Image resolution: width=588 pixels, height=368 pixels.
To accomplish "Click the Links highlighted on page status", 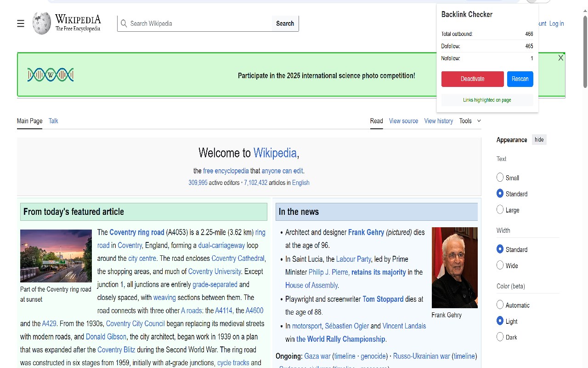I will [x=487, y=100].
